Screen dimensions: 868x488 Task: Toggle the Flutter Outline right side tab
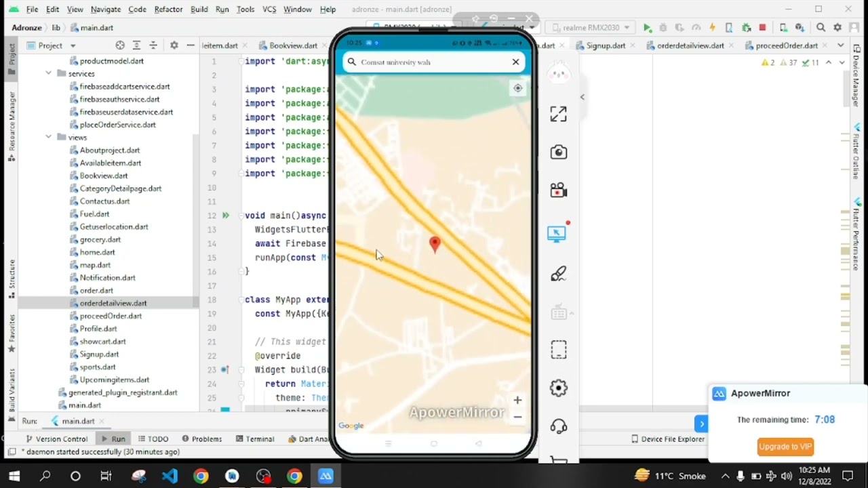click(856, 152)
